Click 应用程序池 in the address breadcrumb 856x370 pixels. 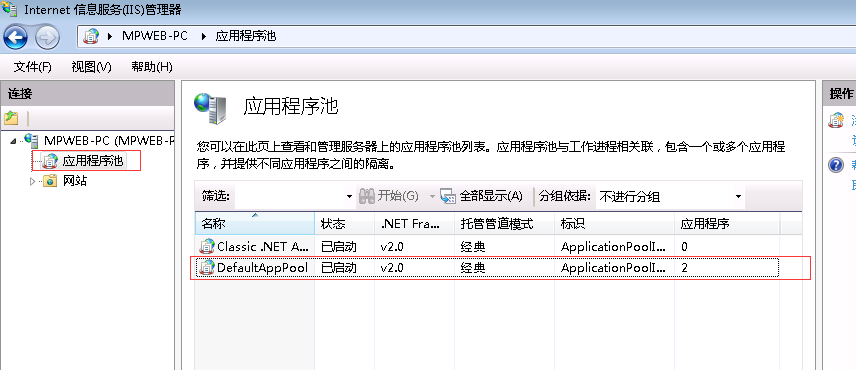pyautogui.click(x=246, y=37)
